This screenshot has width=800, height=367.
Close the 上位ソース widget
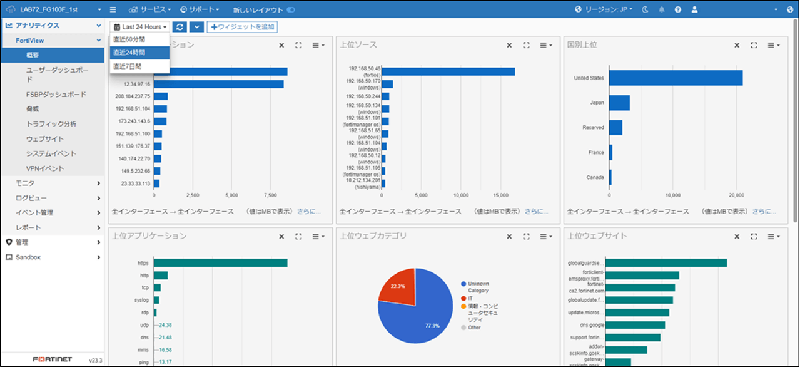[509, 45]
